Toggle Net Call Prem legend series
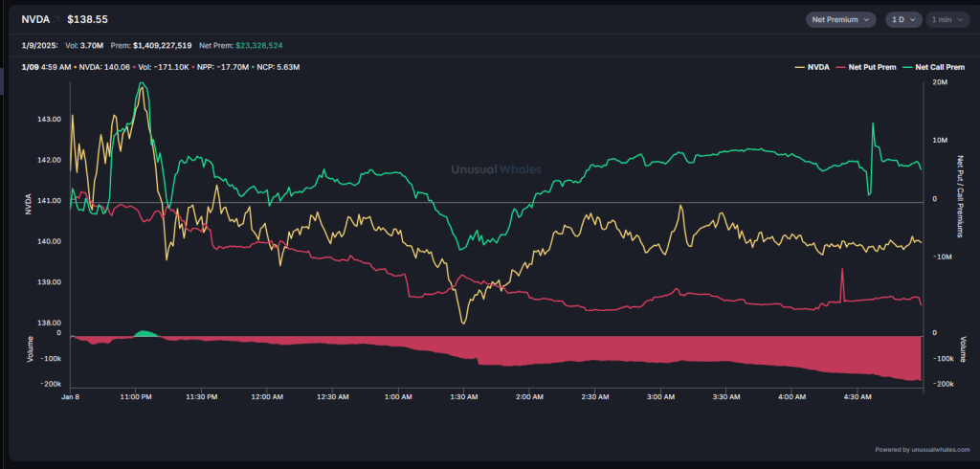 pos(931,68)
